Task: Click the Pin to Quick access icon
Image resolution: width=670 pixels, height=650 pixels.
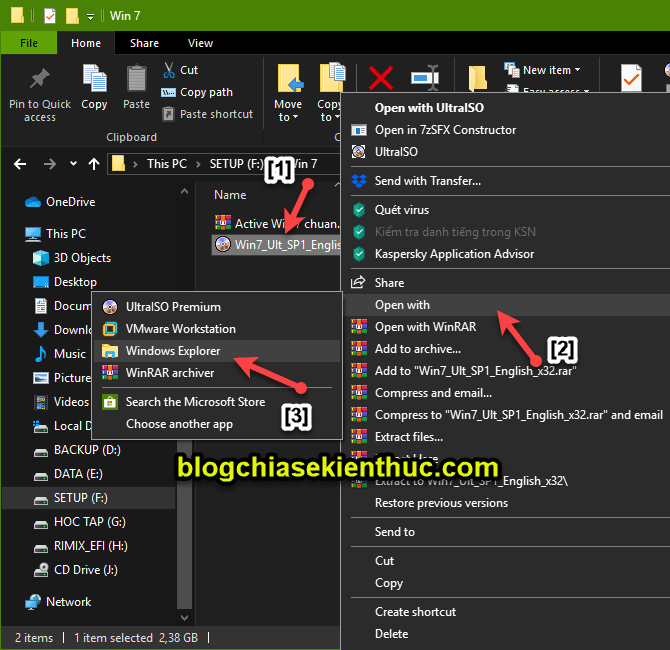Action: pos(40,79)
